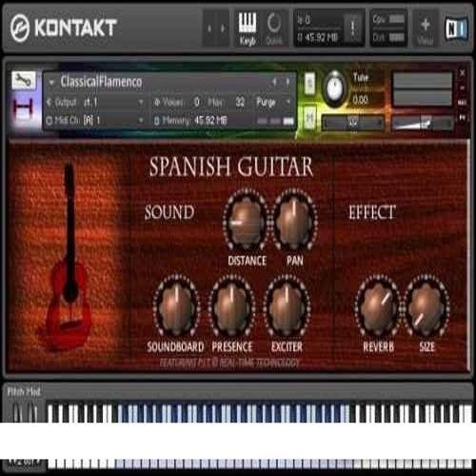Click the instrument volume slider
The image size is (476, 476).
423,123
